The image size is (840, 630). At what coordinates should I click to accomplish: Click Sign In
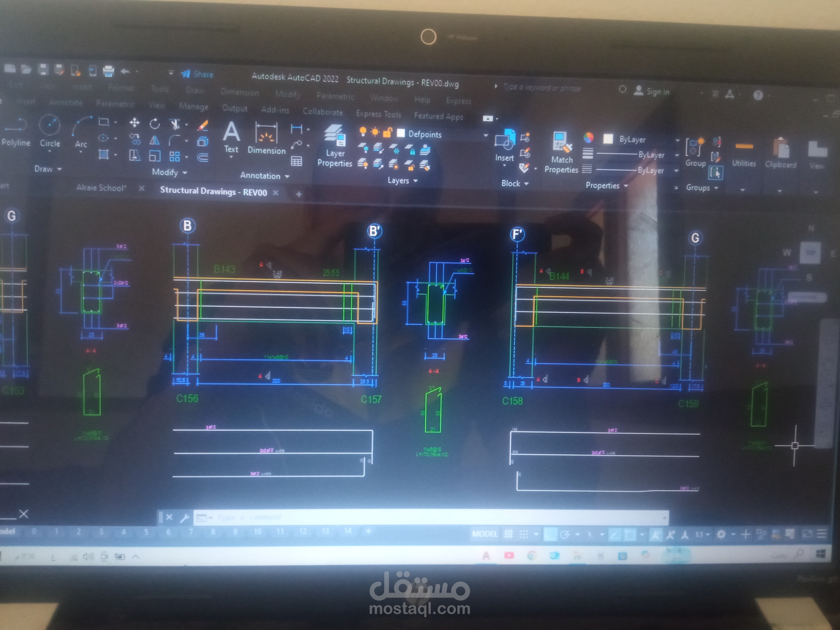[x=652, y=91]
